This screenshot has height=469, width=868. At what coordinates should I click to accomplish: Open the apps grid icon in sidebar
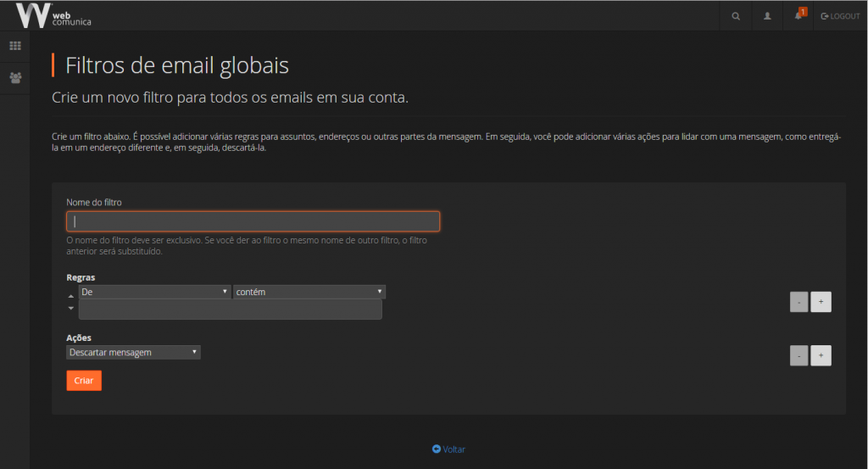tap(15, 46)
